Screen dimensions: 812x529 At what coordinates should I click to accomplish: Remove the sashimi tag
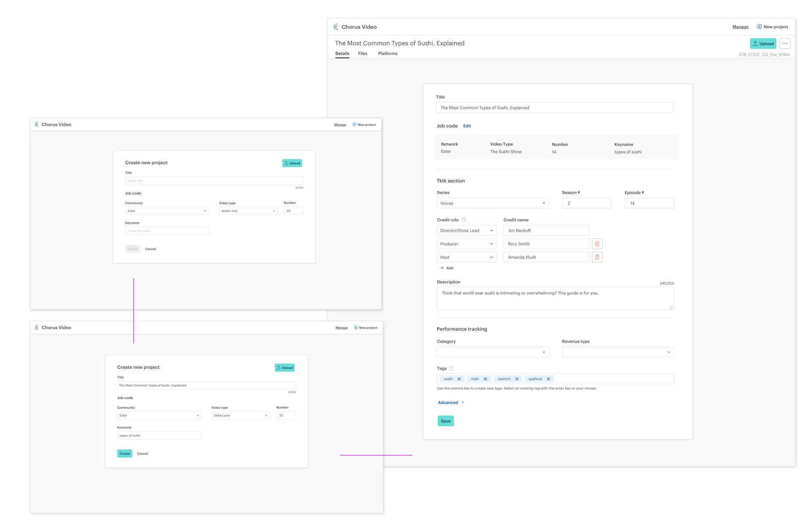[x=517, y=379]
